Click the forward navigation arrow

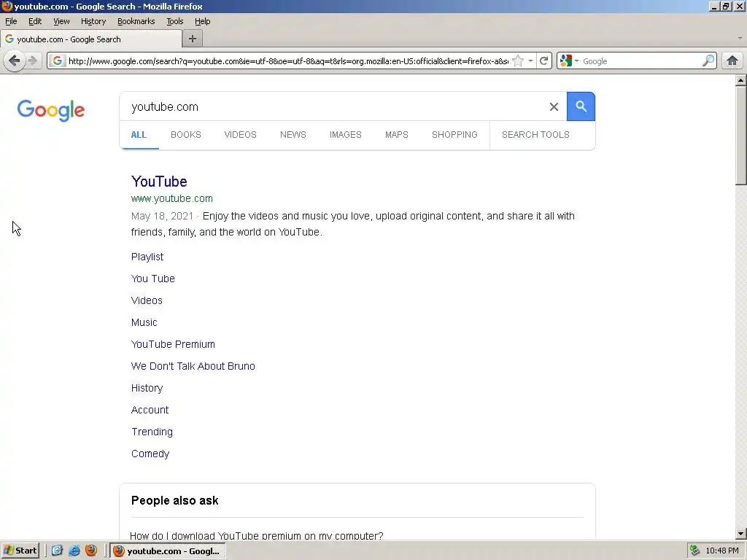(33, 61)
